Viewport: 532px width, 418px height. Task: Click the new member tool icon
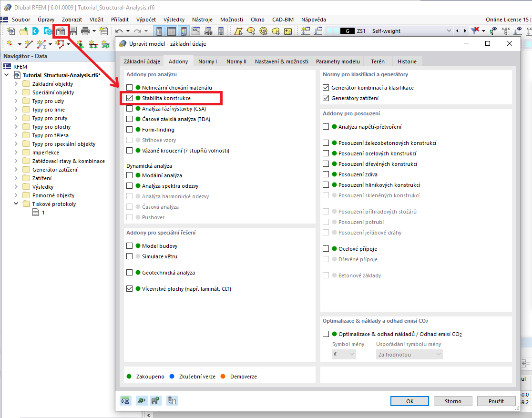(42, 44)
